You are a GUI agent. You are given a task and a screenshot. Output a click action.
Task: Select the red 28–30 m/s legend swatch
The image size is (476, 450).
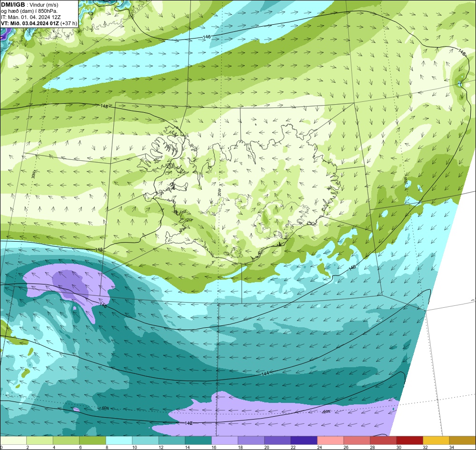[x=383, y=440]
